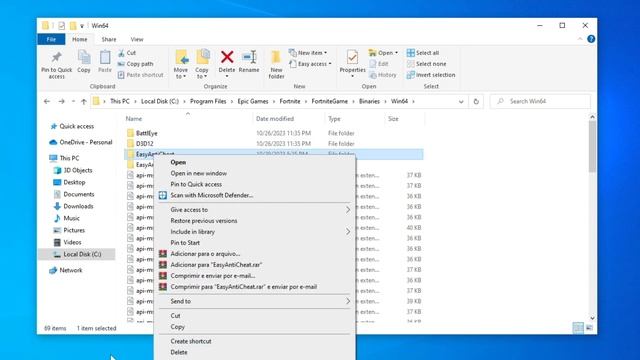Go back with the Back arrow

[x=47, y=101]
